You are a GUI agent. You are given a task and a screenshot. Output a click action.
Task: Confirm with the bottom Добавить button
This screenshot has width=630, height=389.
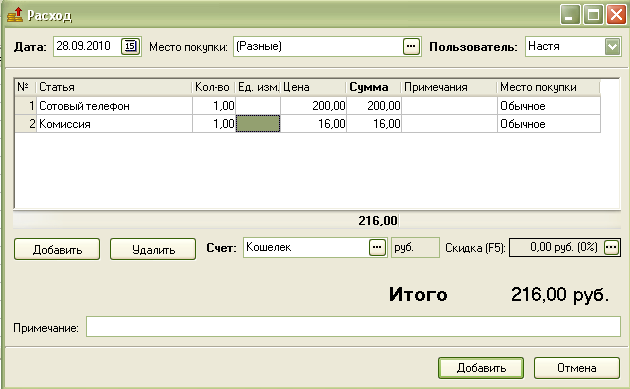point(481,368)
